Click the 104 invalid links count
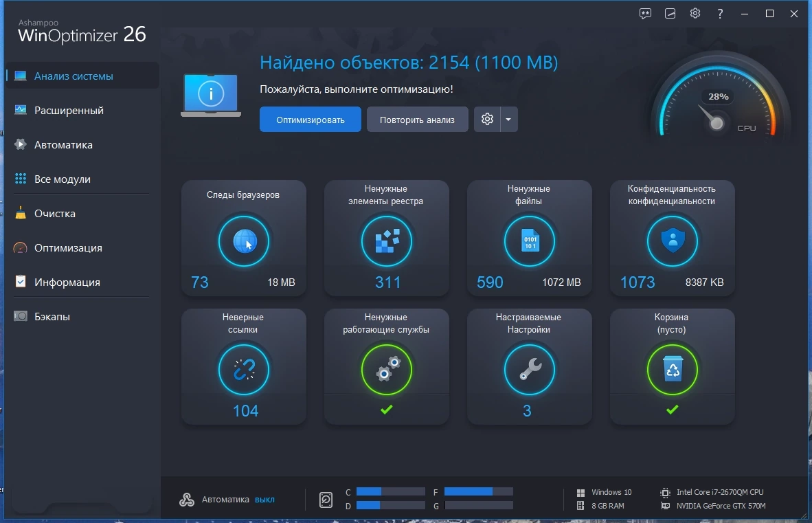812x523 pixels. pyautogui.click(x=245, y=410)
